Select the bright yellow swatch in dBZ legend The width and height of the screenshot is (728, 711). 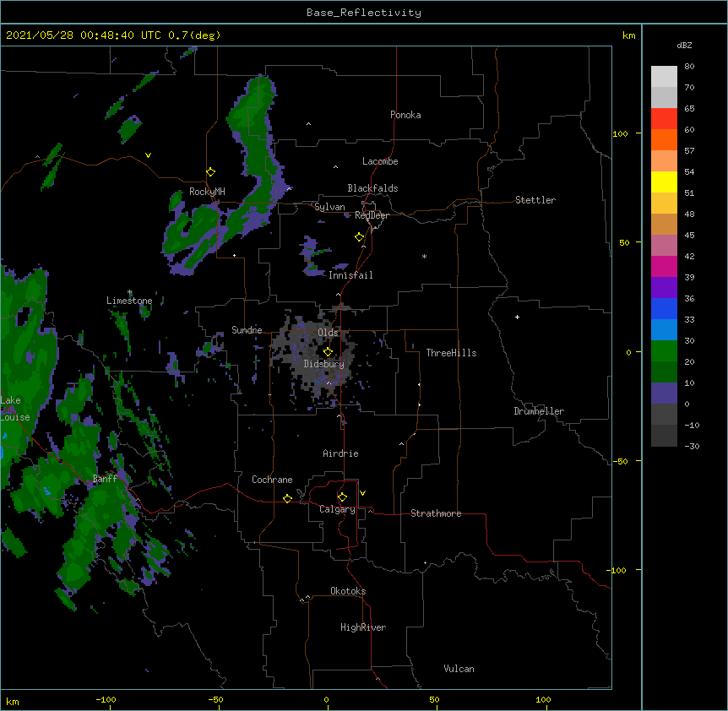(664, 182)
